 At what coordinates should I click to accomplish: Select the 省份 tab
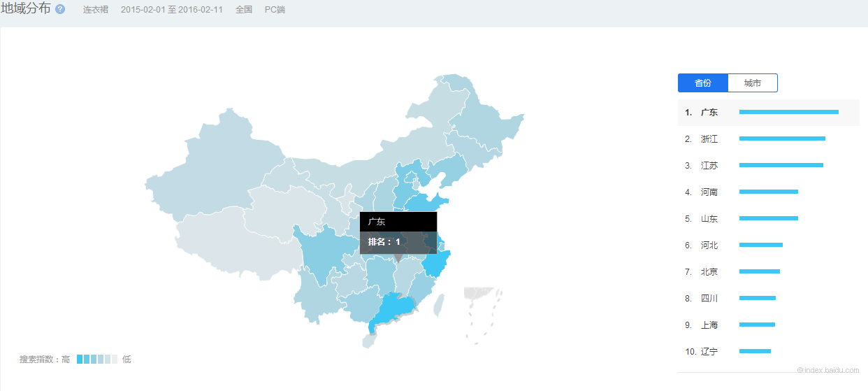pyautogui.click(x=702, y=83)
